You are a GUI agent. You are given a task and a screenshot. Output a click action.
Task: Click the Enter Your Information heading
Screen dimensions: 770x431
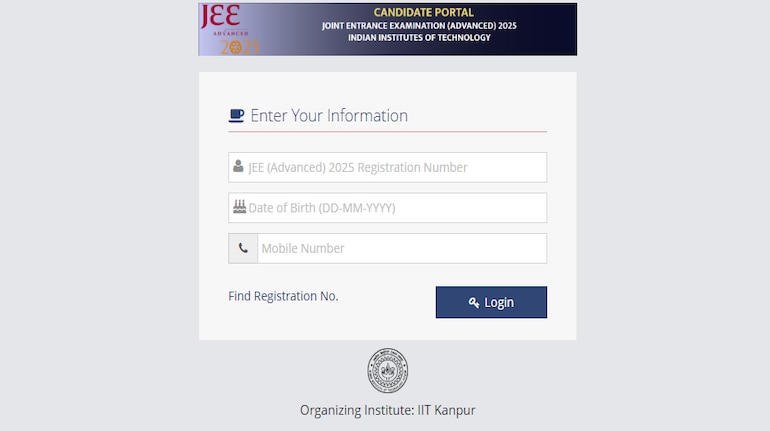(x=328, y=116)
